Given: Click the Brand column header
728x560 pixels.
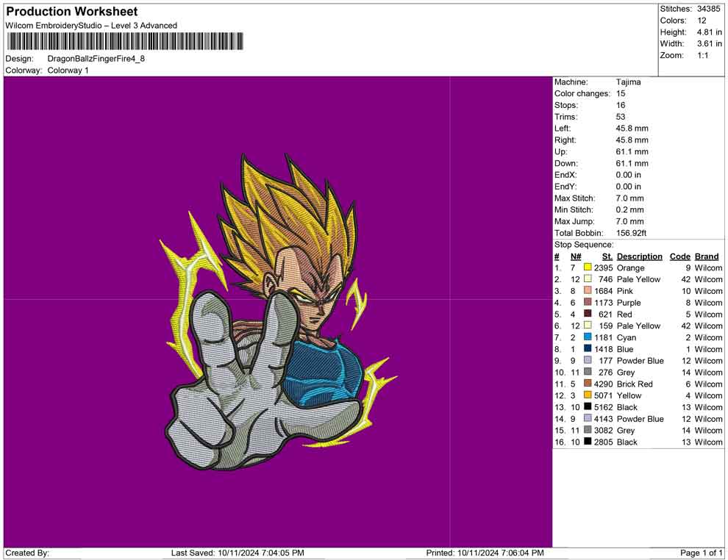Looking at the screenshot, I should pos(707,256).
